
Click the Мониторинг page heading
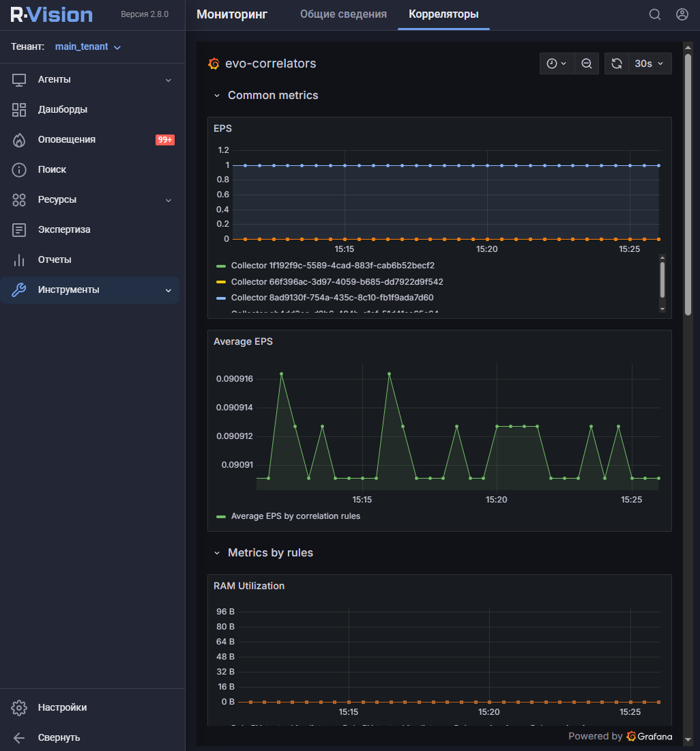click(232, 14)
